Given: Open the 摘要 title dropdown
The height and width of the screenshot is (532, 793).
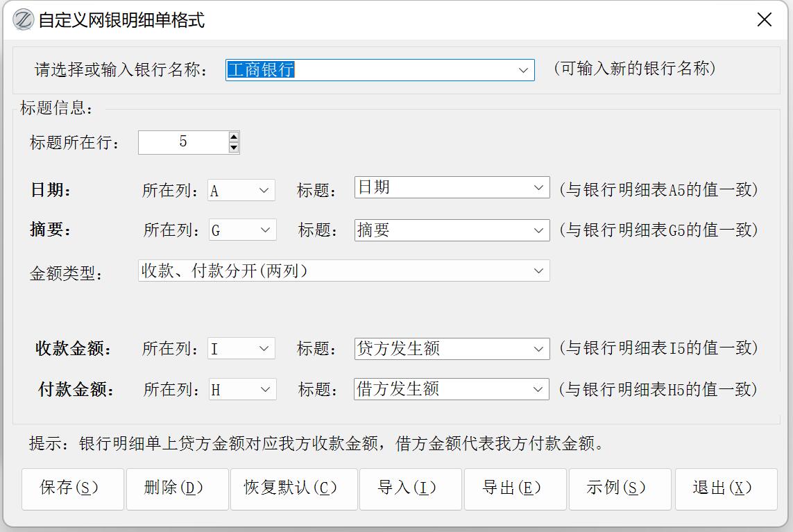Looking at the screenshot, I should pos(539,230).
